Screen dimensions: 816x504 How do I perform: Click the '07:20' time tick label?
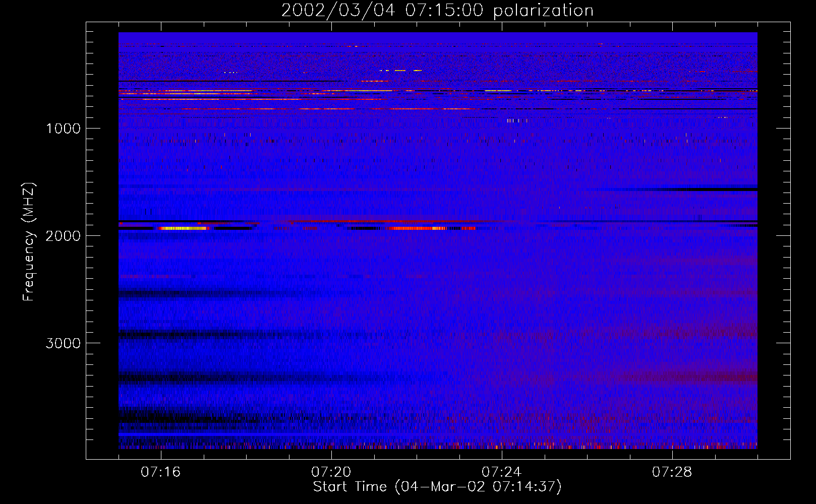(331, 472)
